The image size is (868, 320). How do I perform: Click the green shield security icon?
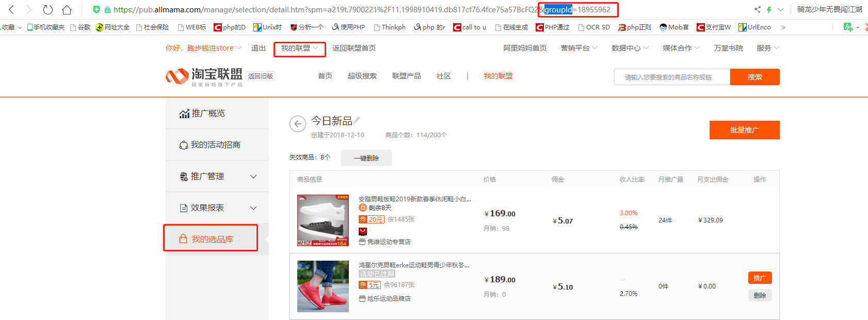[96, 9]
